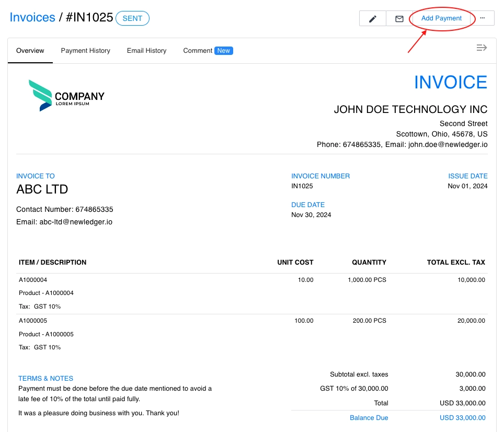Open the more options ellipsis icon
Image resolution: width=504 pixels, height=432 pixels.
482,18
